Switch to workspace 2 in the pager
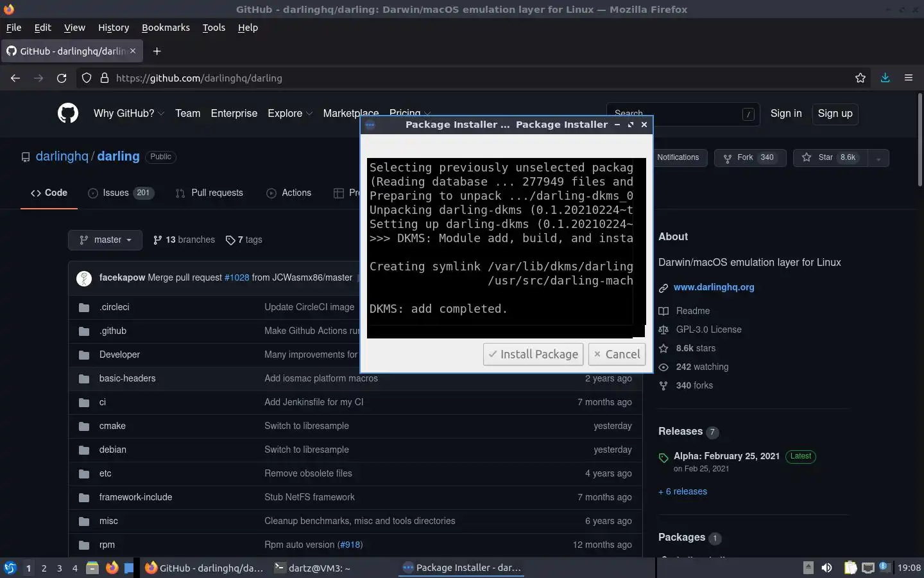This screenshot has width=924, height=578. 44,568
